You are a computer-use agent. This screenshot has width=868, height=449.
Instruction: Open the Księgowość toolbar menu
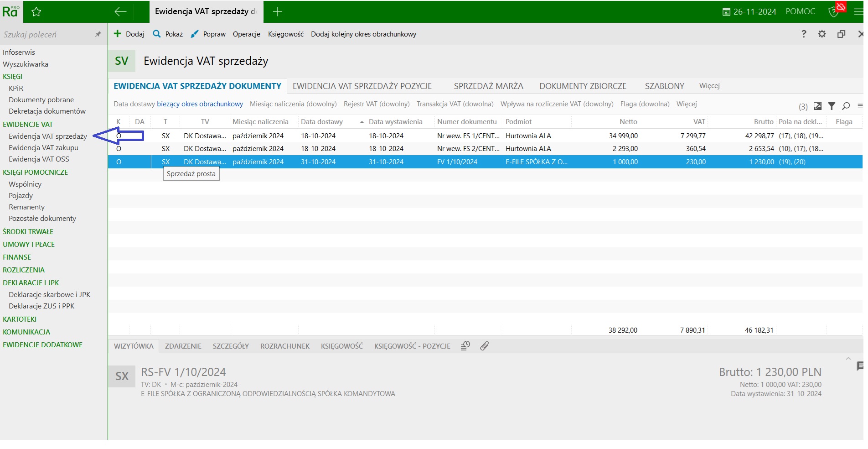coord(286,34)
